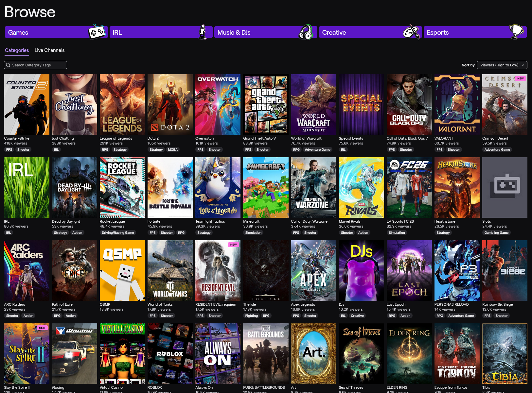This screenshot has height=393, width=532.
Task: Open the IRL browse banner
Action: pyautogui.click(x=161, y=32)
